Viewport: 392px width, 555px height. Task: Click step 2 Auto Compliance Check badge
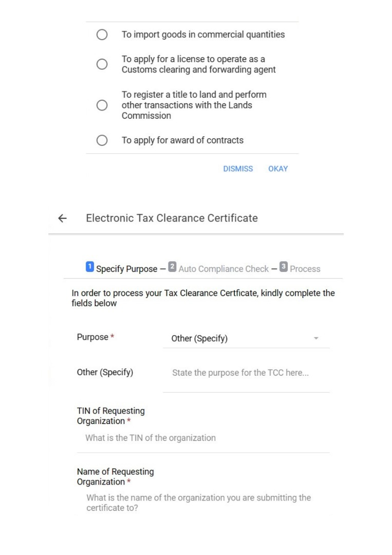coord(173,268)
